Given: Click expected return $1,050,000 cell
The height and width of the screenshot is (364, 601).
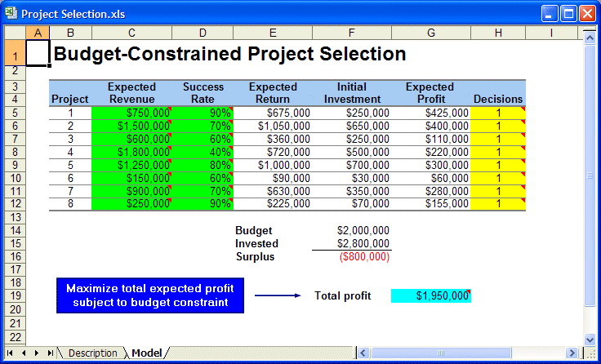Looking at the screenshot, I should tap(273, 126).
